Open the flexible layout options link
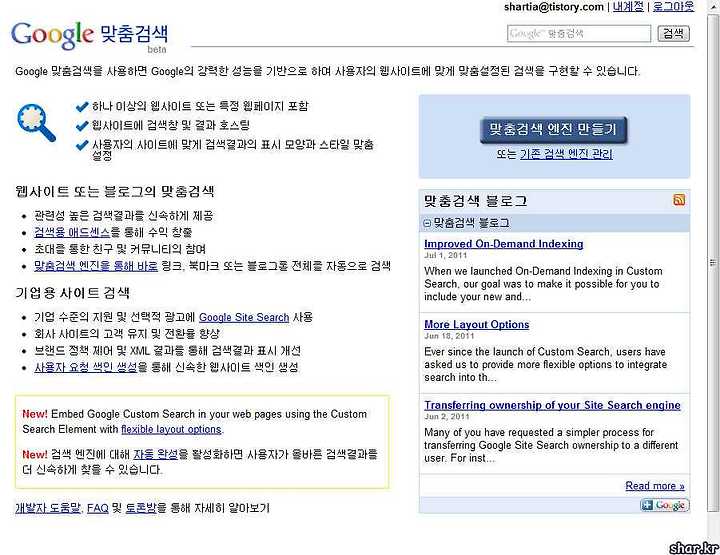 click(x=171, y=429)
